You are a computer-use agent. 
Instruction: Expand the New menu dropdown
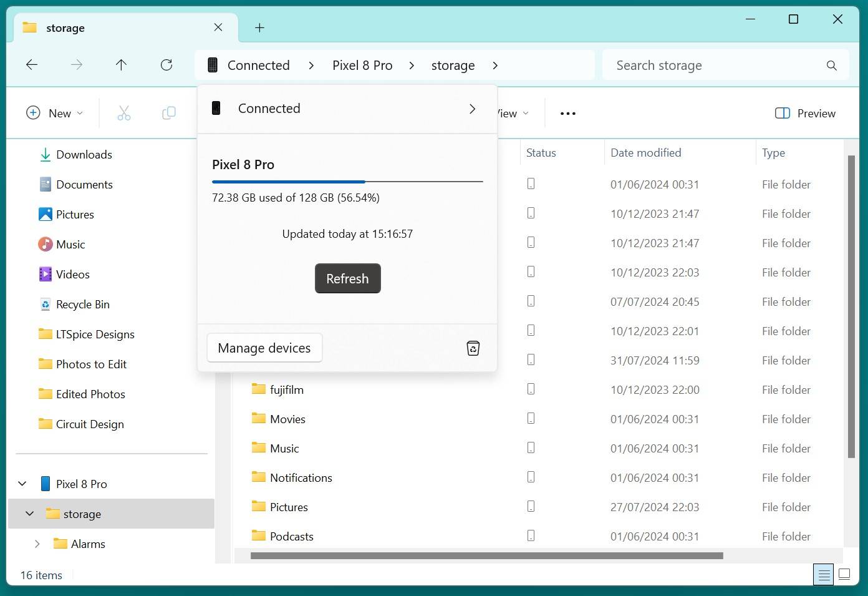80,113
